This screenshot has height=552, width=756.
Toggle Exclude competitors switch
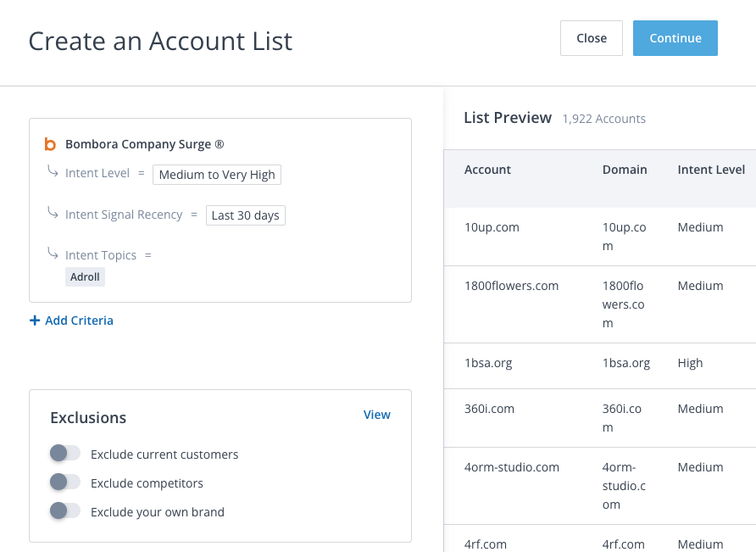pyautogui.click(x=64, y=482)
